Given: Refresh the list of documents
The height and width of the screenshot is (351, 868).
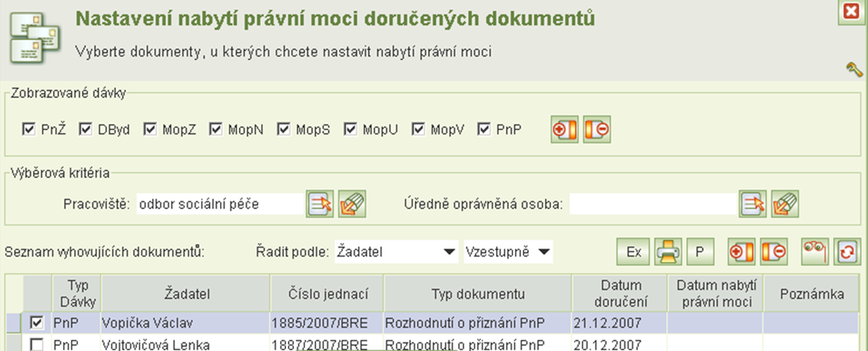Looking at the screenshot, I should tap(847, 252).
